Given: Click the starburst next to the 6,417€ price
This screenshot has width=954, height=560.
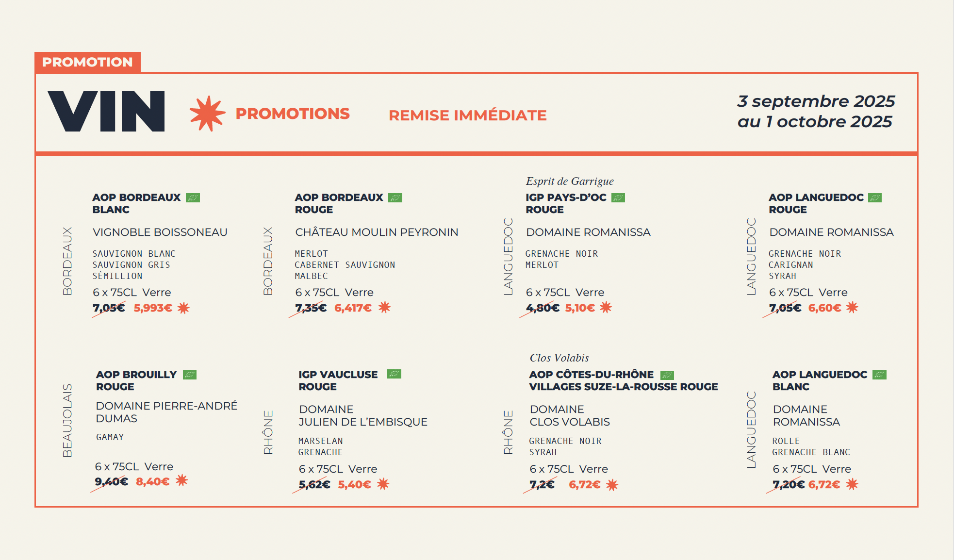Looking at the screenshot, I should click(384, 307).
